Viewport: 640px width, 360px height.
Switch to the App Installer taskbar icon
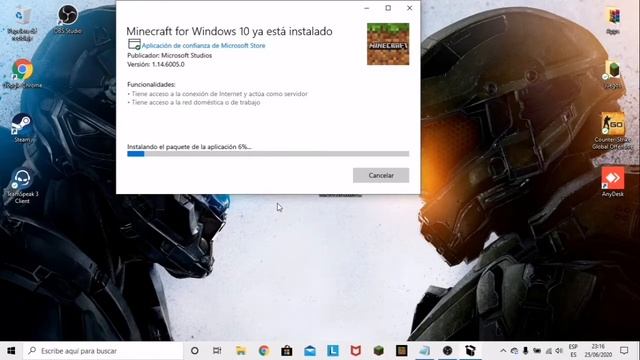(471, 351)
